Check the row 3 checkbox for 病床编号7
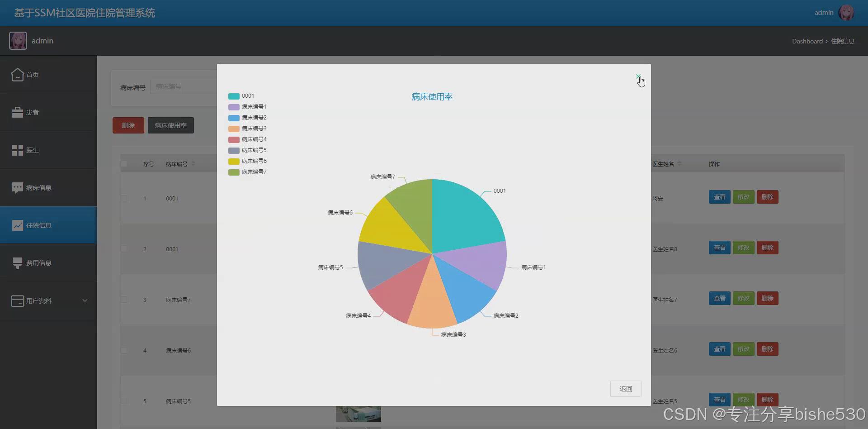 point(124,300)
